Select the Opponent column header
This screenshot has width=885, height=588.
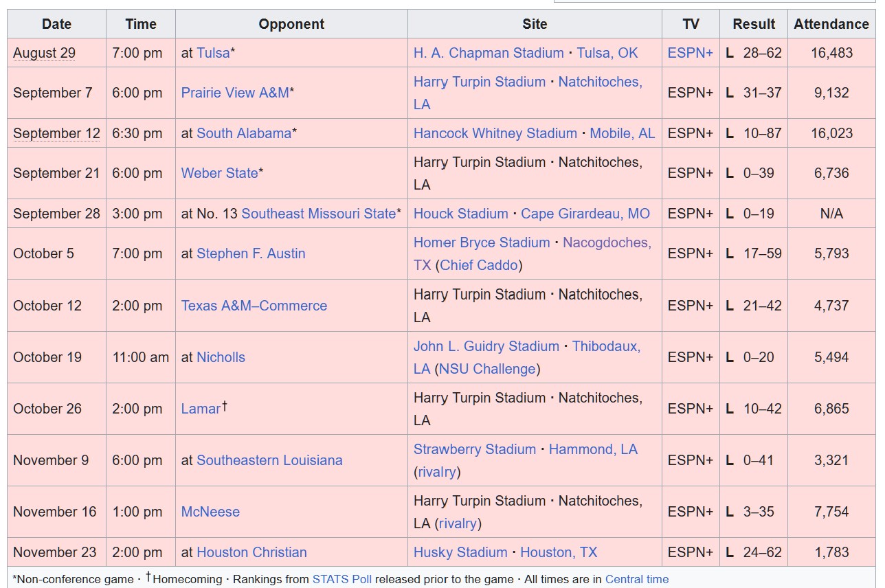pos(291,24)
